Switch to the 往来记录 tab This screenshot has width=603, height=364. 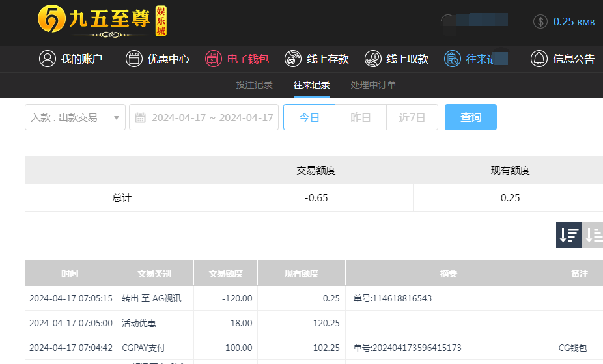[x=311, y=85]
